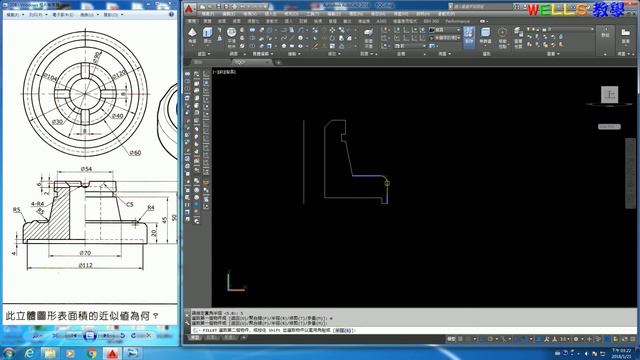Open Layer Properties manager
This screenshot has width=640, height=360.
[x=518, y=37]
